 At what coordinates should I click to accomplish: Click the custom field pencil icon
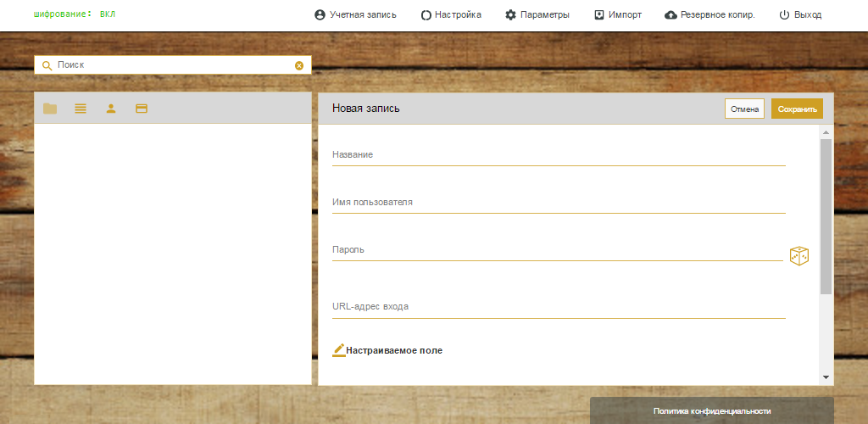pyautogui.click(x=339, y=350)
